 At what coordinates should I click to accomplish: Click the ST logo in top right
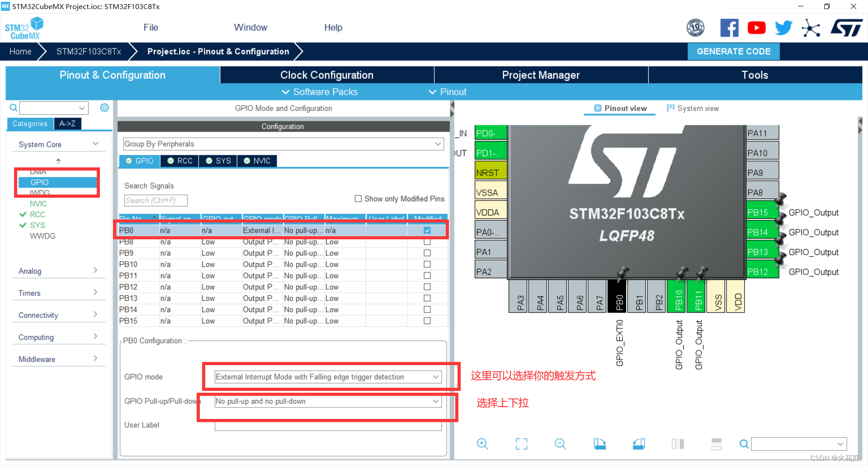point(846,27)
